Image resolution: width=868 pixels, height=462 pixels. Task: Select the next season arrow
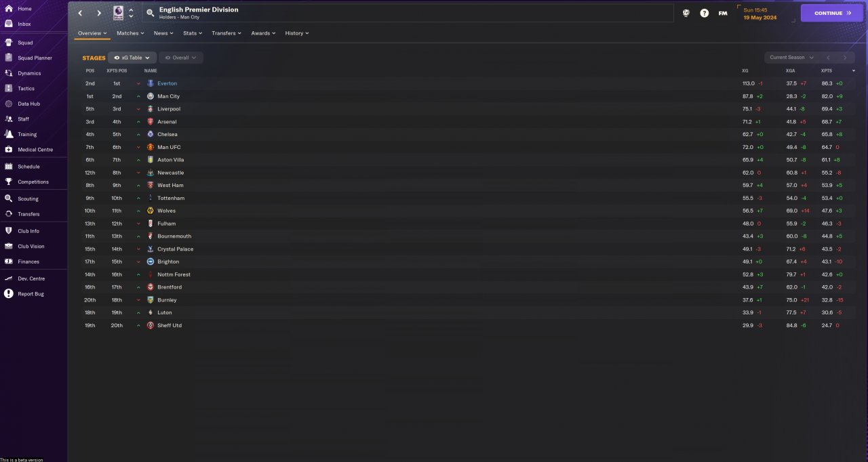844,58
